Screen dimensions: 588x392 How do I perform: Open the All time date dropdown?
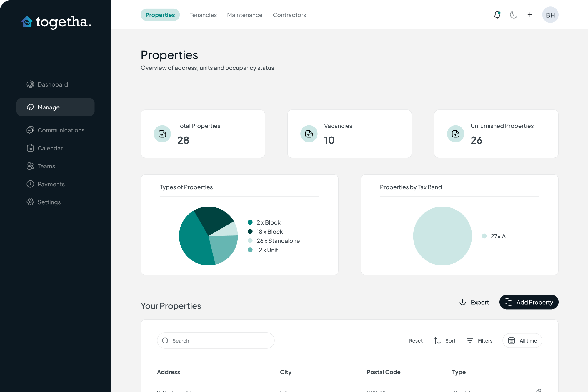point(522,340)
